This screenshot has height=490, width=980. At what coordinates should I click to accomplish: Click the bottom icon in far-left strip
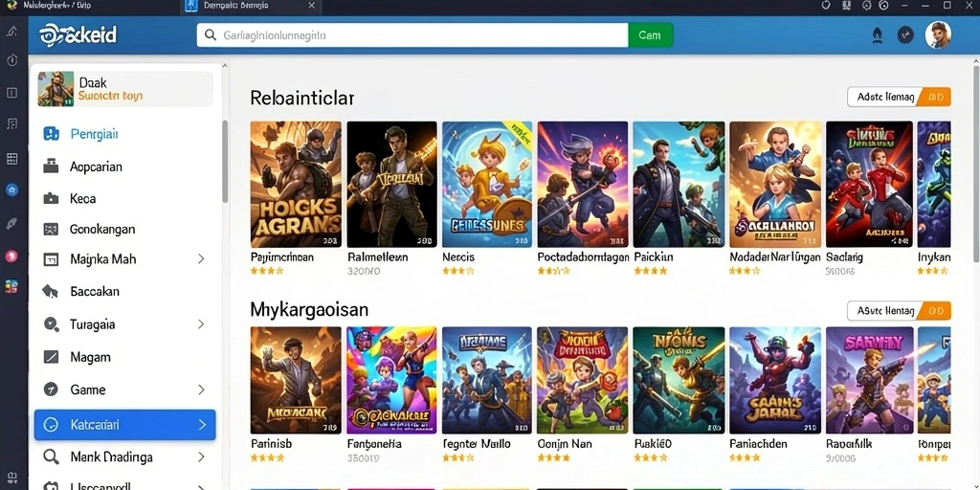[11, 478]
